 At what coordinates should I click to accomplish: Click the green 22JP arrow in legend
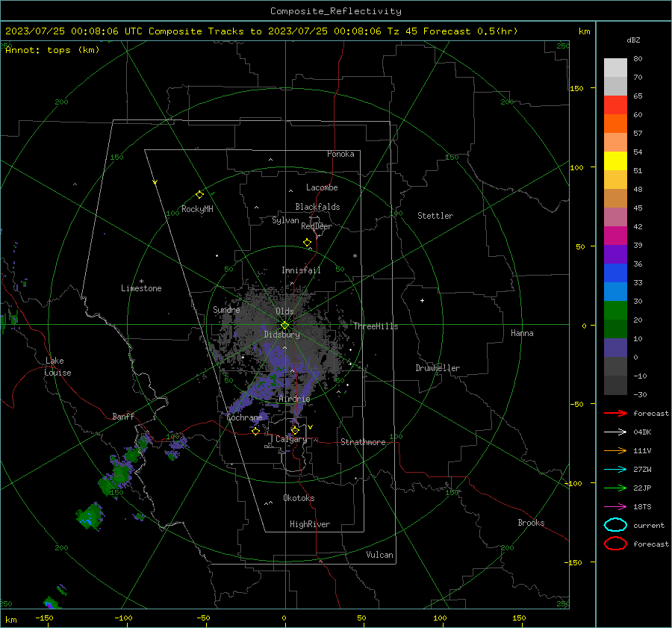[615, 488]
